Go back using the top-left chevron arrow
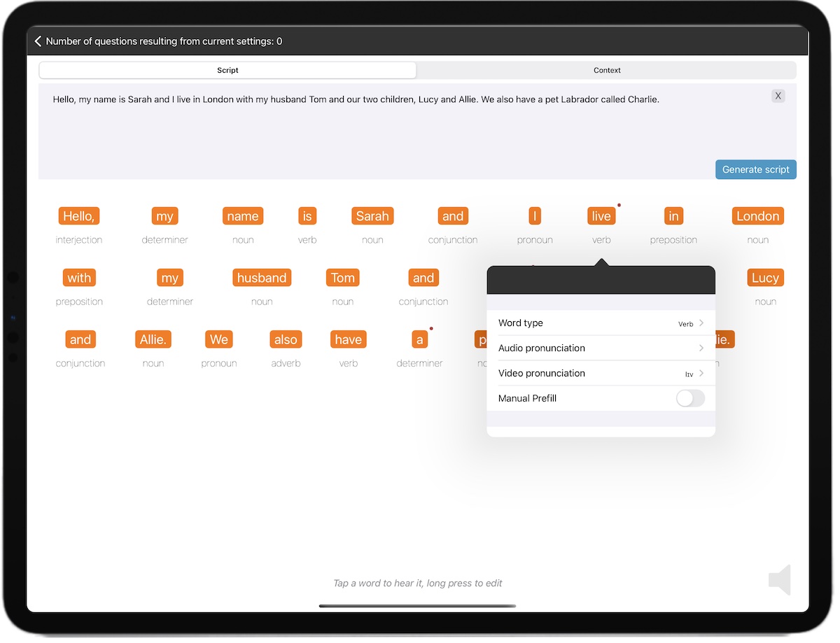 38,41
